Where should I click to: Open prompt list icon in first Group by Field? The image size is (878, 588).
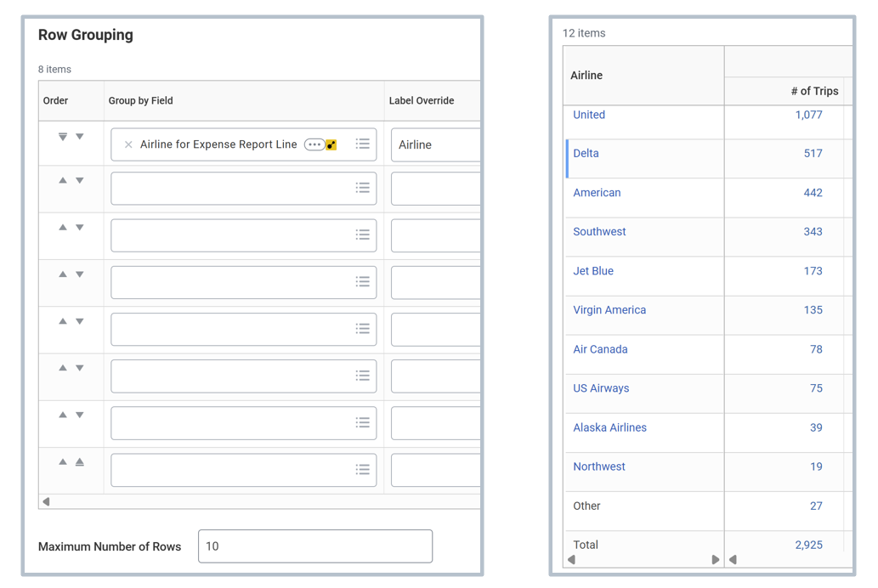[x=362, y=144]
